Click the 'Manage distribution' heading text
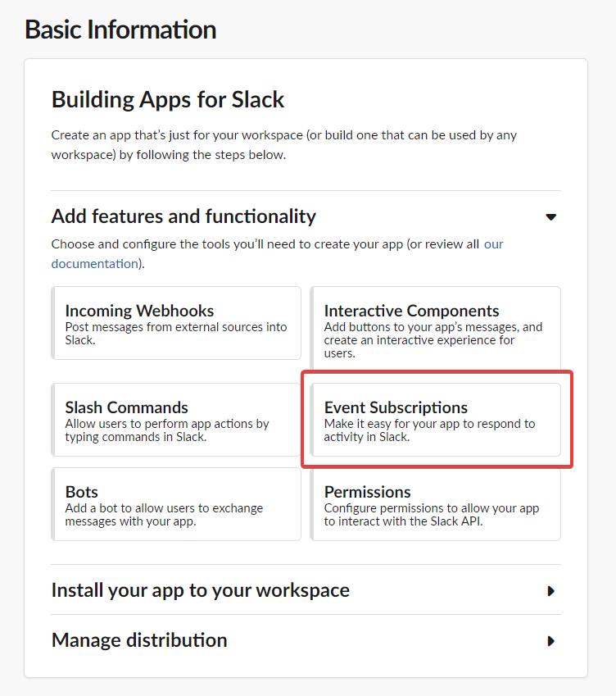Viewport: 616px width, 696px height. pyautogui.click(x=139, y=640)
